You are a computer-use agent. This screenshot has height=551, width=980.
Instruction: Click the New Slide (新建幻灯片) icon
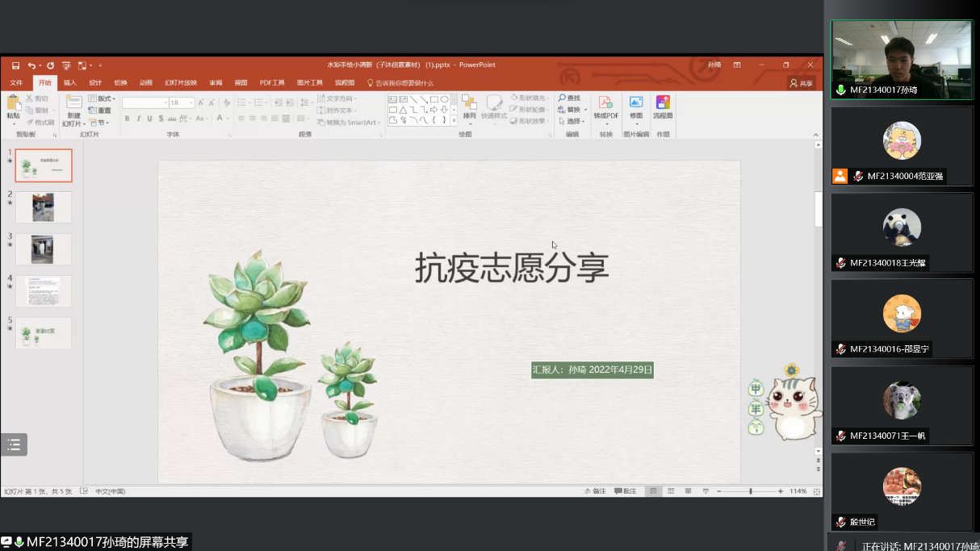(x=74, y=103)
